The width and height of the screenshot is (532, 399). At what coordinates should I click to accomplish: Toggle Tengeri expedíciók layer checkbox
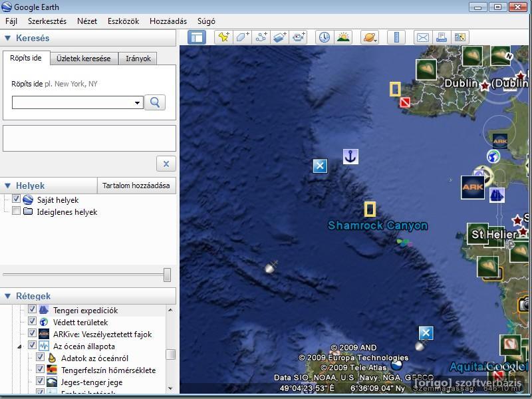[32, 309]
